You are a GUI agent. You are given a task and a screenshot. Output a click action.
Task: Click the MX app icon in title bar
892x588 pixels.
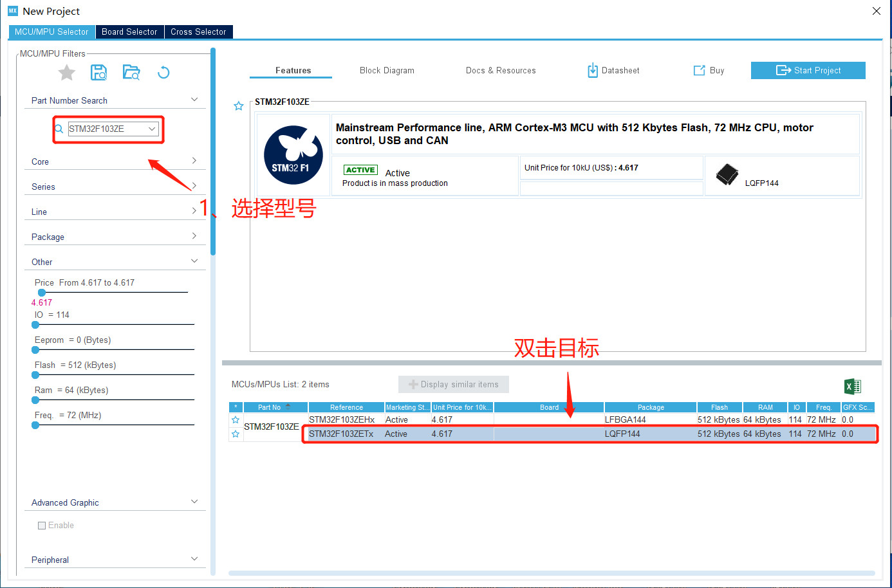click(13, 11)
